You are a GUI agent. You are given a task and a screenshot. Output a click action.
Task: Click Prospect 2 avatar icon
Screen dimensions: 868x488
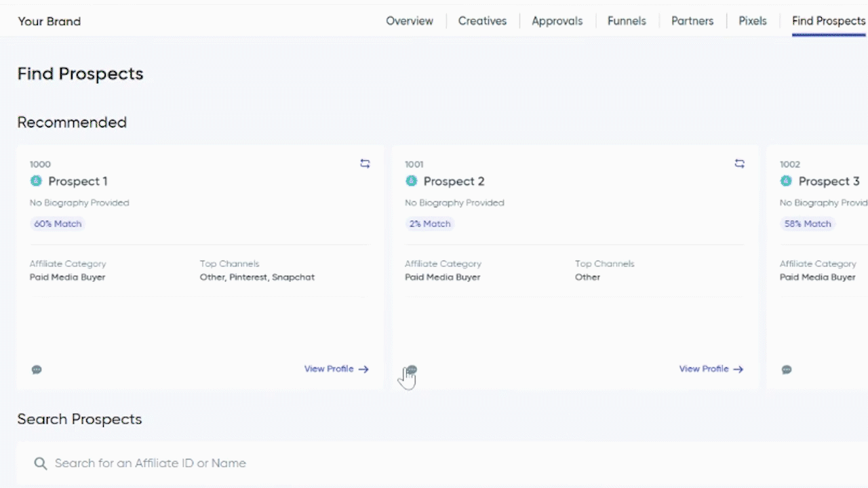click(411, 181)
